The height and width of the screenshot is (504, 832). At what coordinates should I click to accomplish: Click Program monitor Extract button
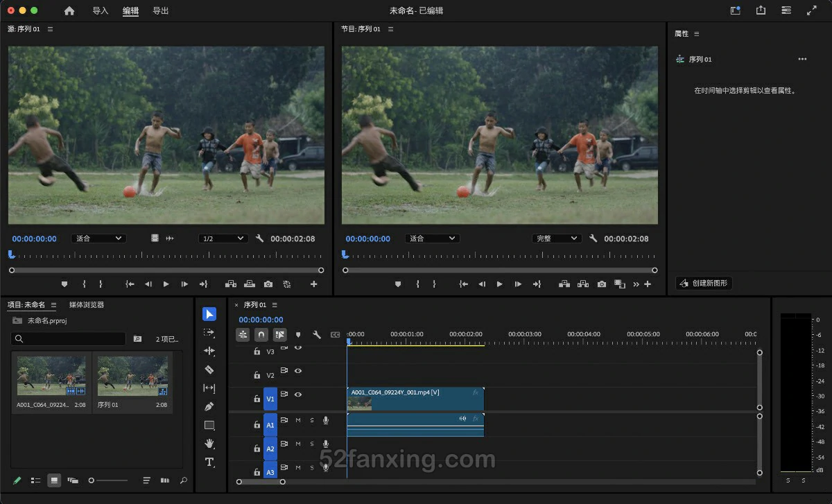coord(583,284)
